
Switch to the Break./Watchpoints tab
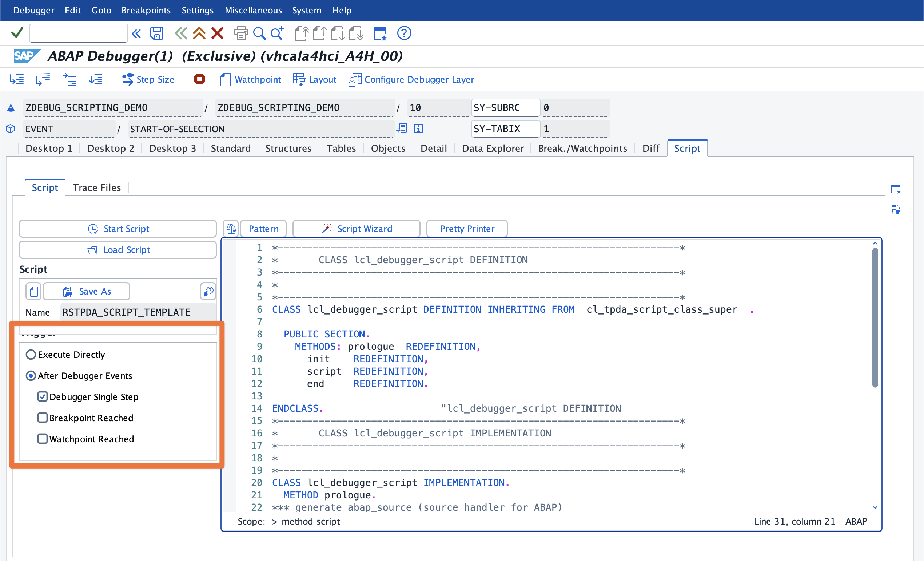click(x=583, y=148)
